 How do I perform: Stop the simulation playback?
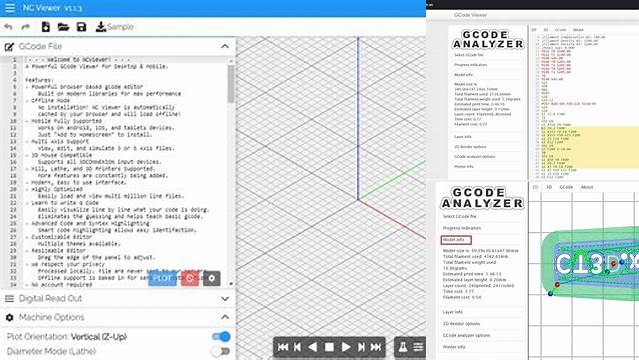[x=329, y=347]
